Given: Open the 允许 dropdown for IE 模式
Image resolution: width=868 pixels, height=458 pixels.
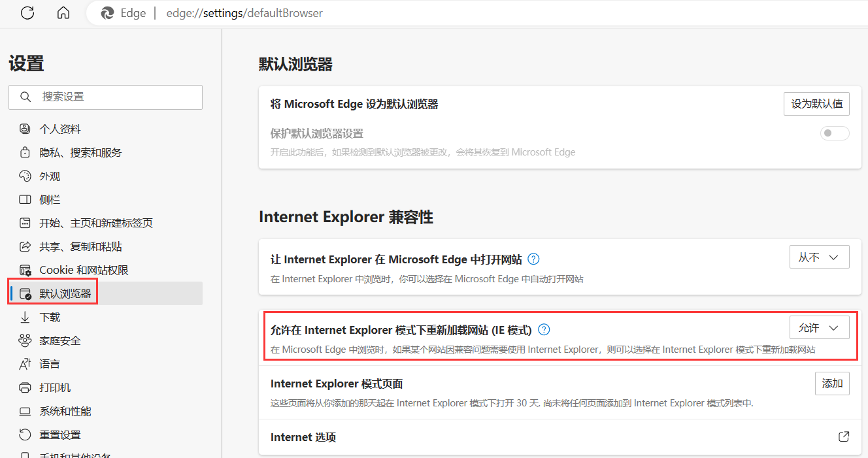Looking at the screenshot, I should [819, 327].
